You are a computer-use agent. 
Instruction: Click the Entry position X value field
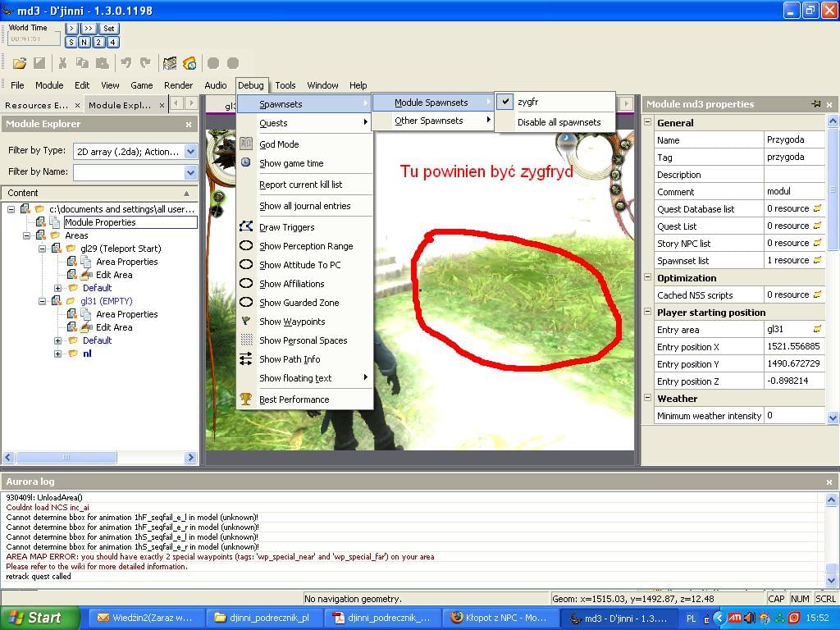pos(793,347)
